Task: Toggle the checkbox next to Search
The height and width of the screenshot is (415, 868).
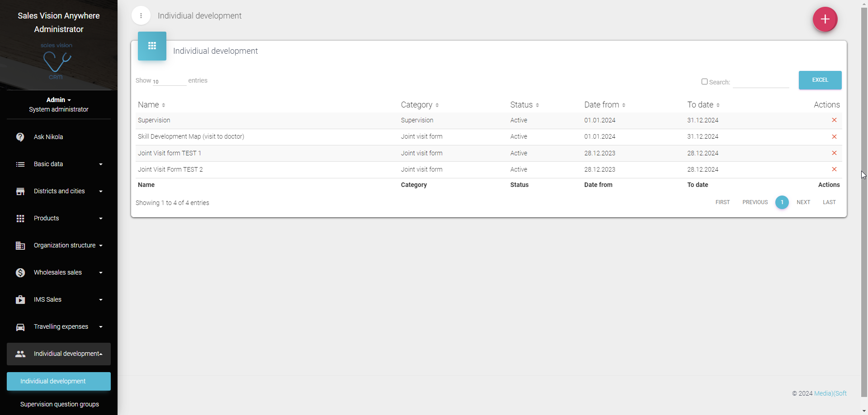Action: click(x=704, y=82)
